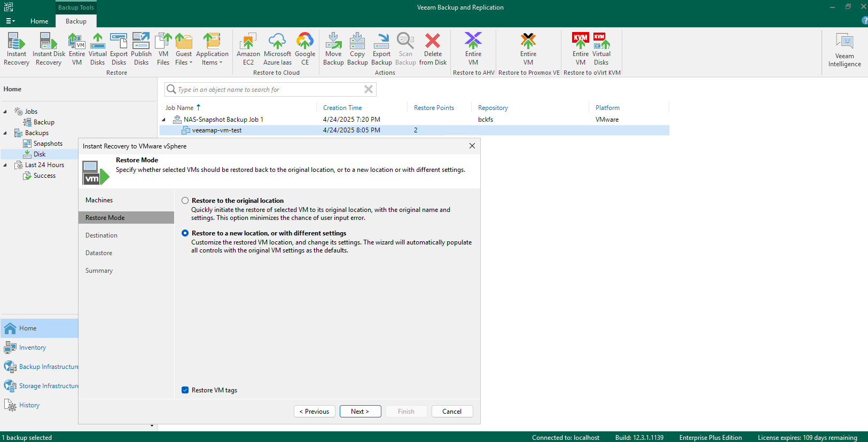Click Home navigation pane button
This screenshot has height=442, width=868.
(x=40, y=328)
